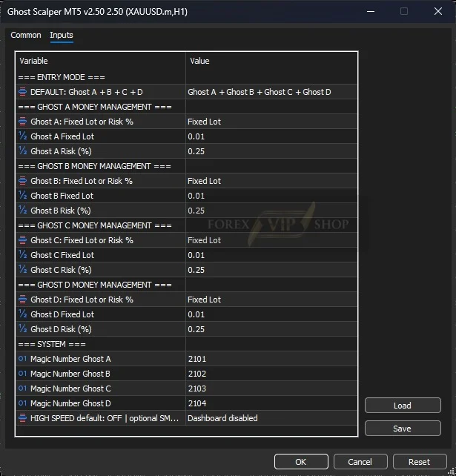
Task: Edit the Ghost D Risk (%) value 0.25
Action: 271,329
